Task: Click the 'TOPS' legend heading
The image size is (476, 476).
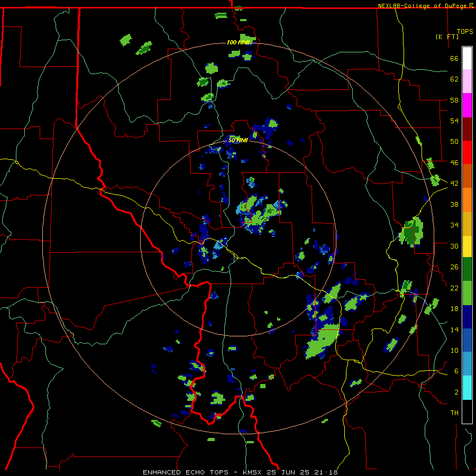Action: (465, 31)
